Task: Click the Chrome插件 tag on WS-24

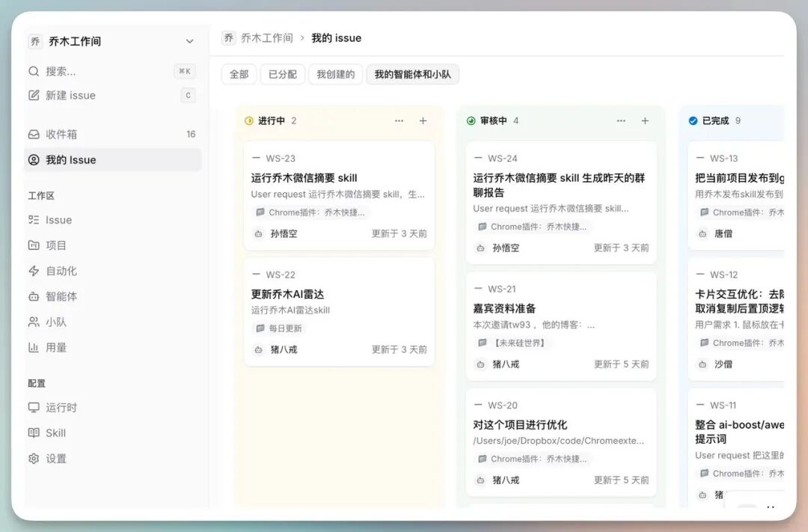Action: pos(533,227)
